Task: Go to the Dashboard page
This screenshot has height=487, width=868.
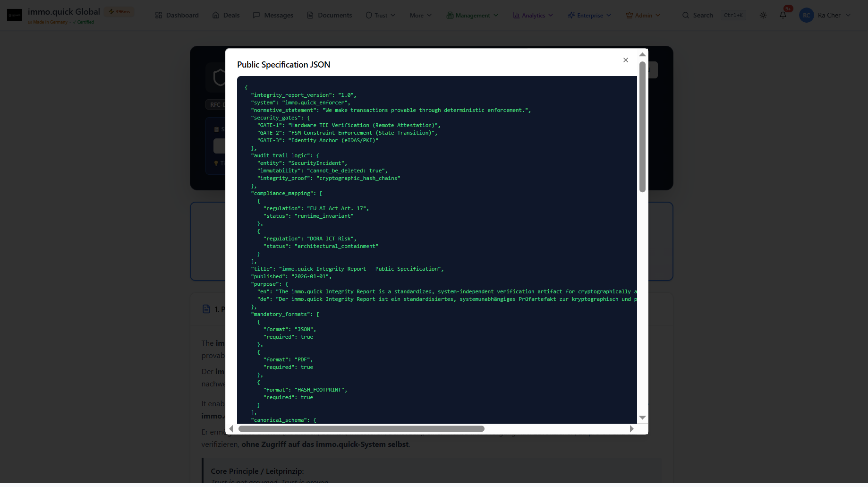Action: pyautogui.click(x=177, y=15)
